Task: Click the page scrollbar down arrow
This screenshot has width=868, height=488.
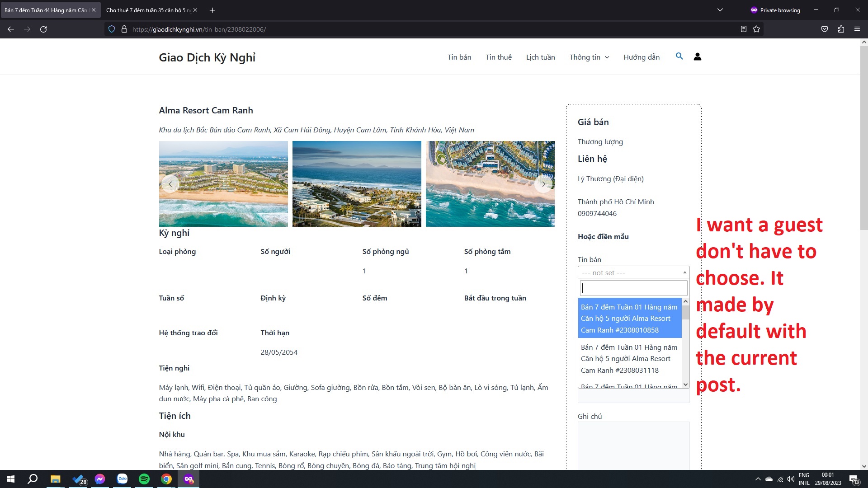Action: [864, 466]
